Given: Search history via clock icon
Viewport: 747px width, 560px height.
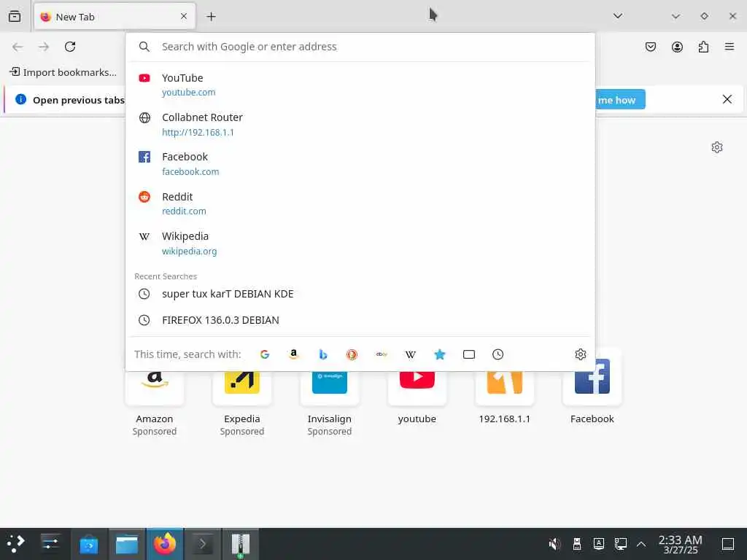Looking at the screenshot, I should pyautogui.click(x=498, y=354).
